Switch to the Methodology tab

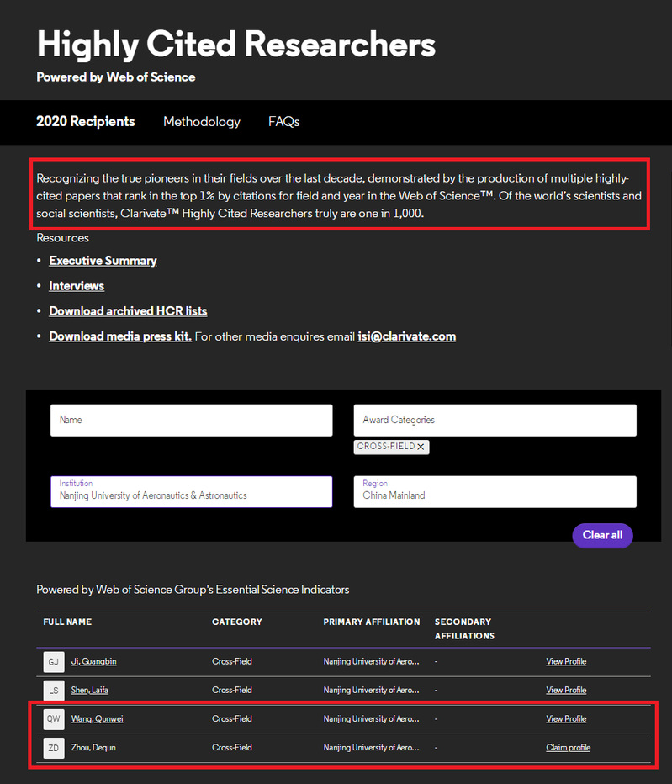pos(201,122)
